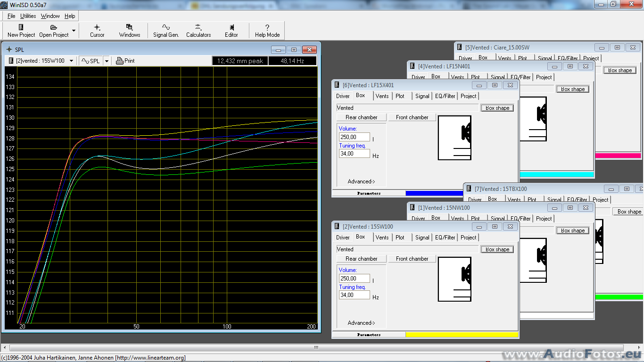Click Box shape button in LF15N401 window
This screenshot has width=644, height=362.
tap(573, 89)
